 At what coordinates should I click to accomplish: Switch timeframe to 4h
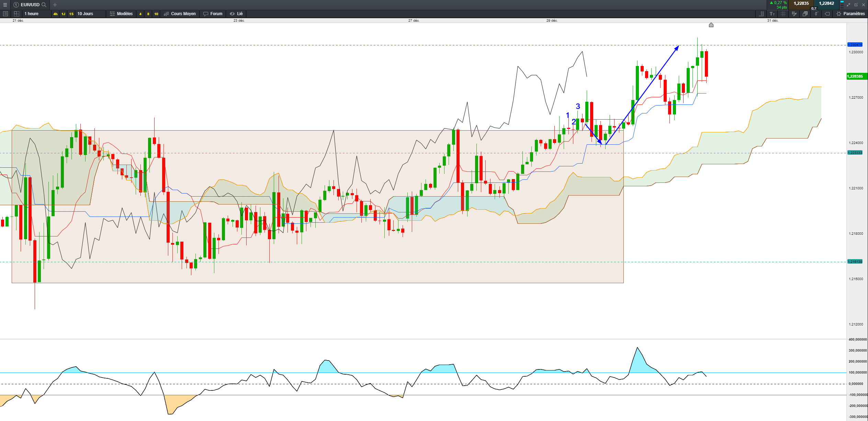pyautogui.click(x=55, y=14)
